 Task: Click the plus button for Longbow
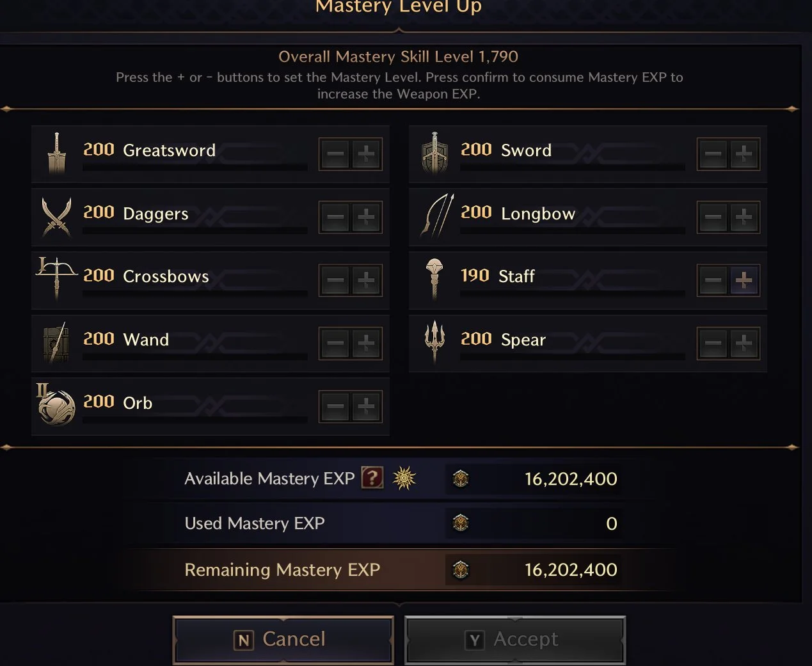coord(744,218)
